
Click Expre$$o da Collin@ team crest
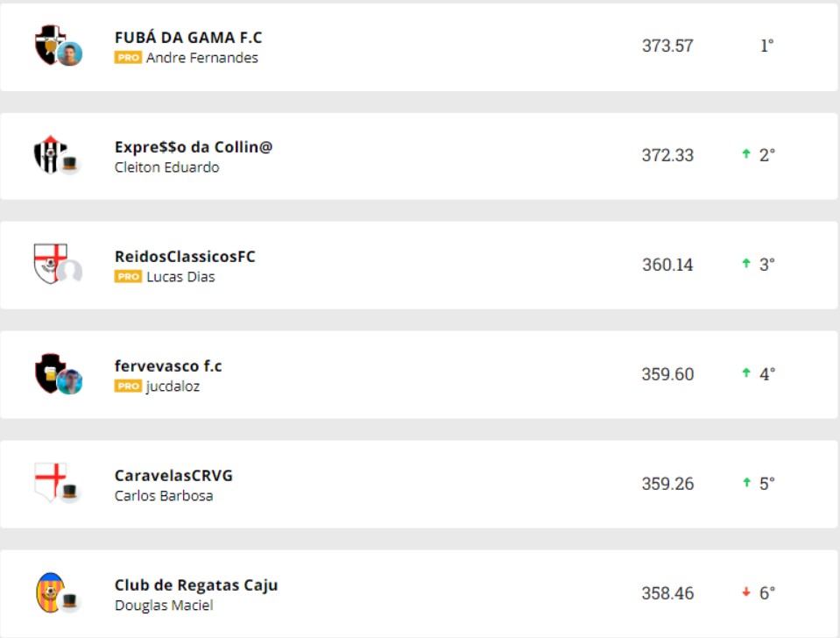click(x=49, y=154)
